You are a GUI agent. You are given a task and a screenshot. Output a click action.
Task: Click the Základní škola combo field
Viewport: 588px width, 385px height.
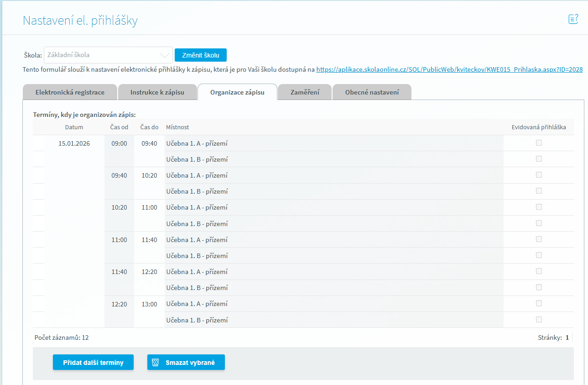click(108, 55)
